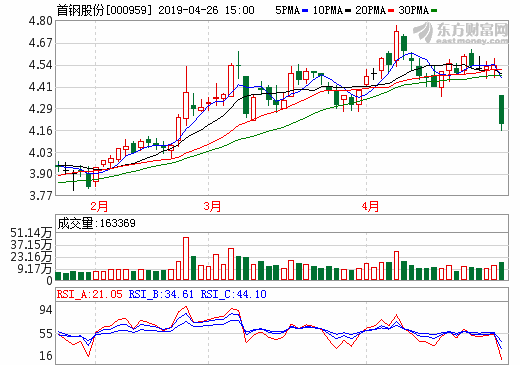Image resolution: width=520 pixels, height=365 pixels.
Task: Click the 4.54 price axis label
Action: click(x=40, y=65)
